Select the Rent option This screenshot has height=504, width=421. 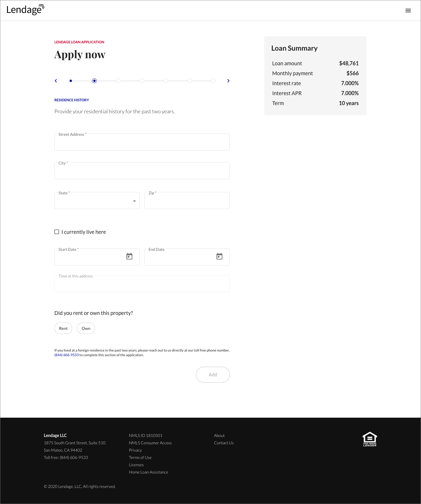pyautogui.click(x=63, y=328)
